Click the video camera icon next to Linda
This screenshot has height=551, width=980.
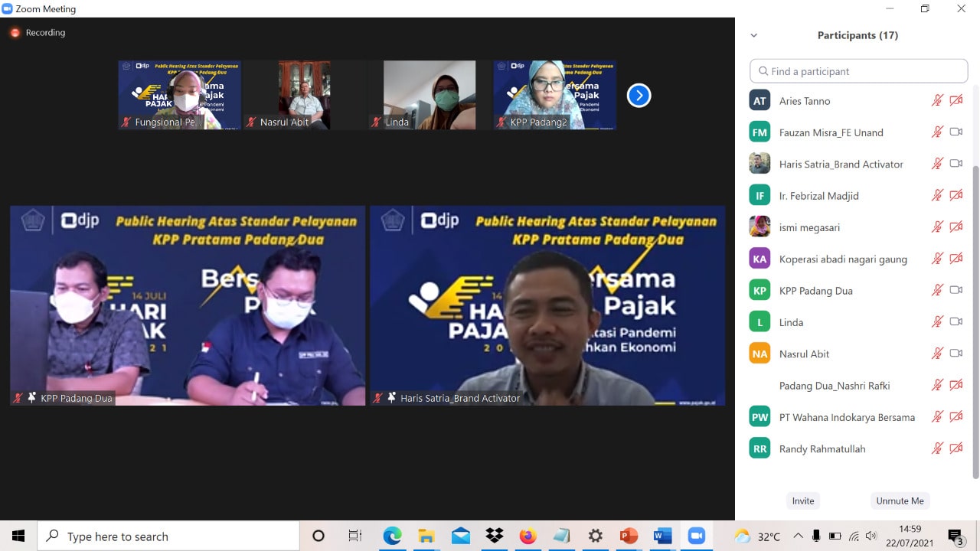click(x=955, y=321)
